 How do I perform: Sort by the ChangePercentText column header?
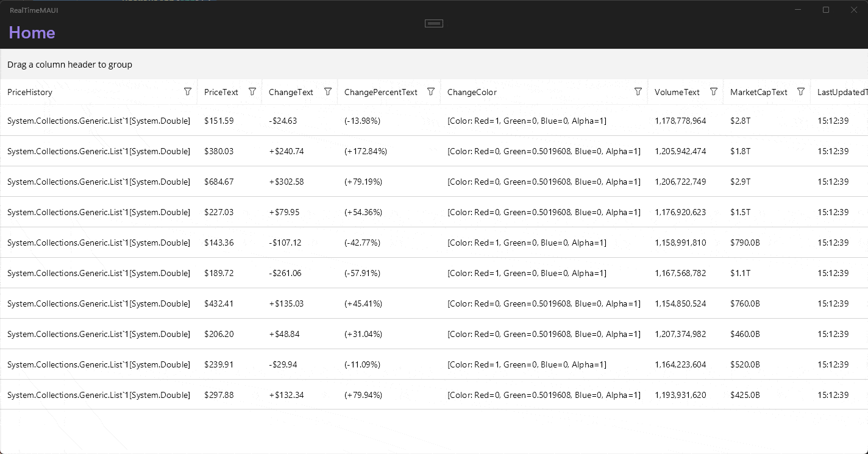[x=381, y=91]
